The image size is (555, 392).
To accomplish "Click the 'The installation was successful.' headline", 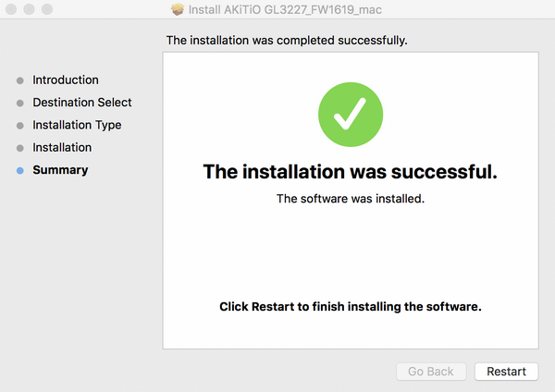I will (x=350, y=172).
